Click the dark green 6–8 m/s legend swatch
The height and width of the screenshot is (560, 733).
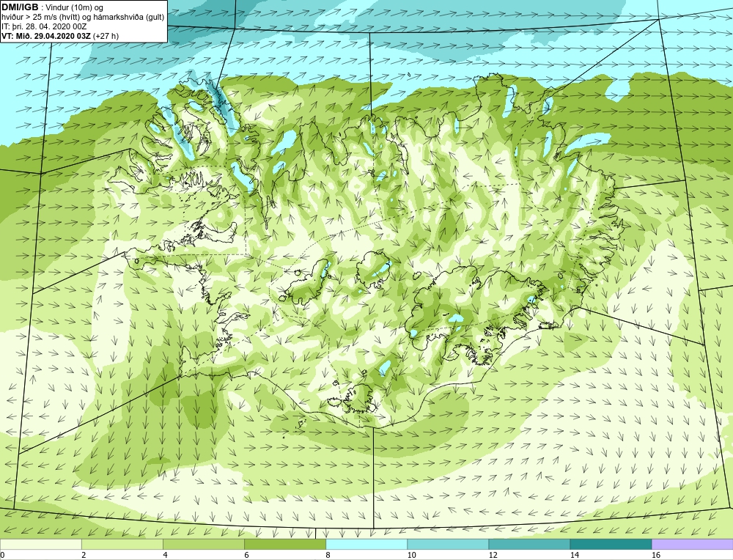[x=284, y=544]
